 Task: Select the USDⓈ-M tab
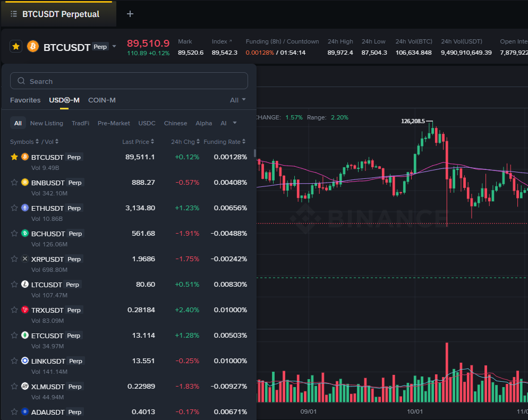pos(64,100)
